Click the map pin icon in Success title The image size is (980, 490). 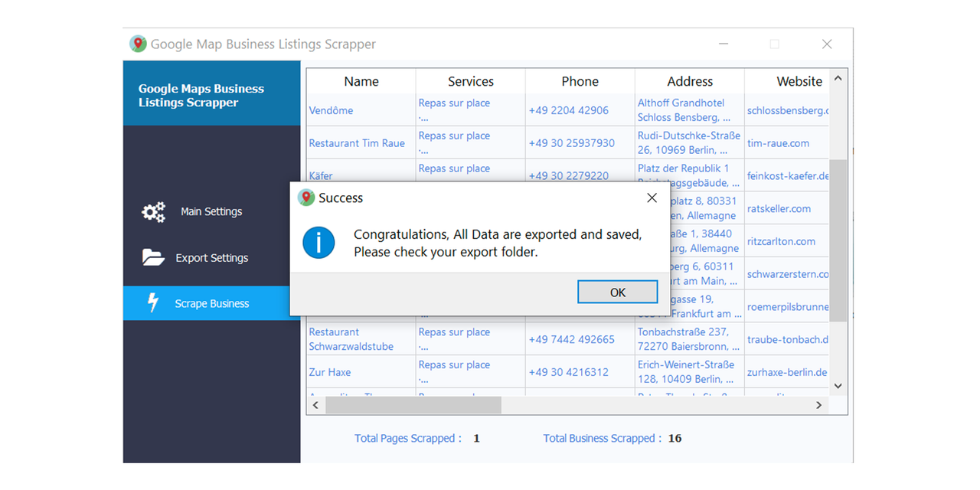[306, 198]
